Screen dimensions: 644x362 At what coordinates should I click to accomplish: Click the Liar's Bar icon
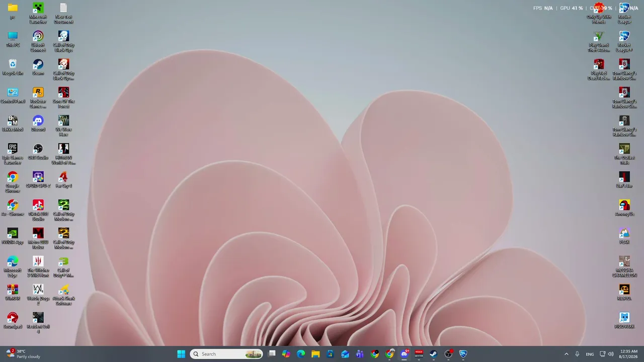[624, 179]
